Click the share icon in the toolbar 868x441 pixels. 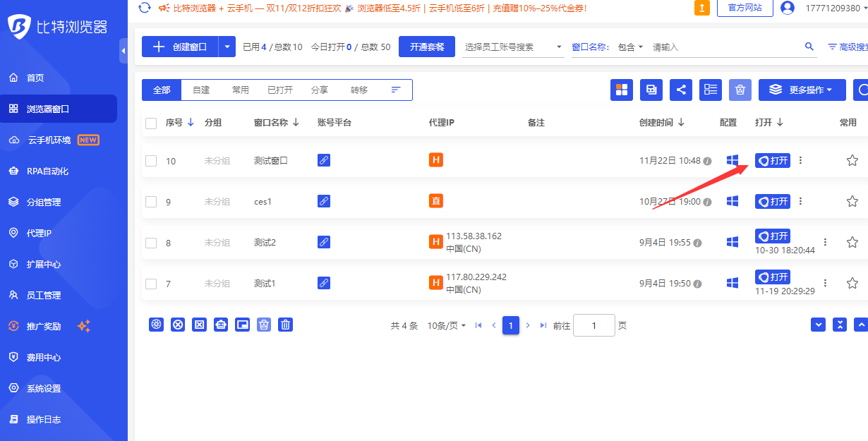[x=681, y=90]
